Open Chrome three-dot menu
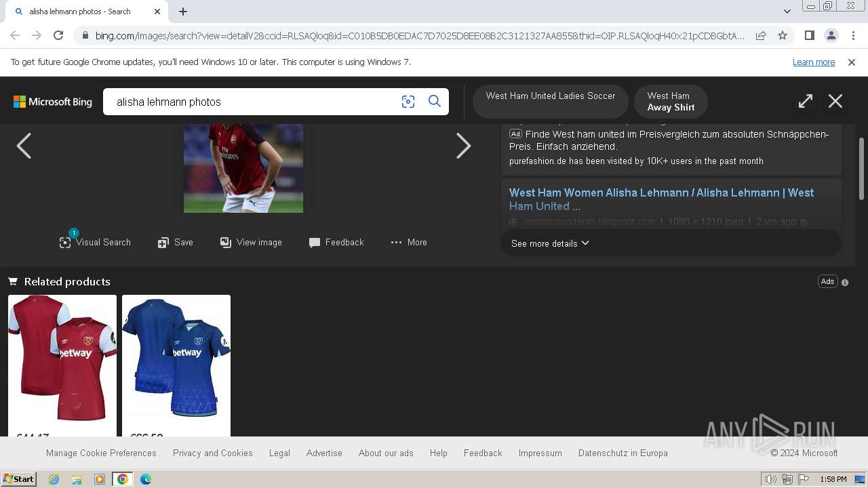Viewport: 868px width, 488px height. coord(852,35)
